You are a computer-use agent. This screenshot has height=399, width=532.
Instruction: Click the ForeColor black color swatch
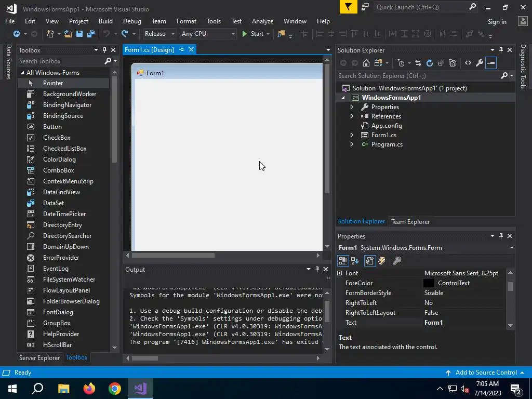point(429,283)
